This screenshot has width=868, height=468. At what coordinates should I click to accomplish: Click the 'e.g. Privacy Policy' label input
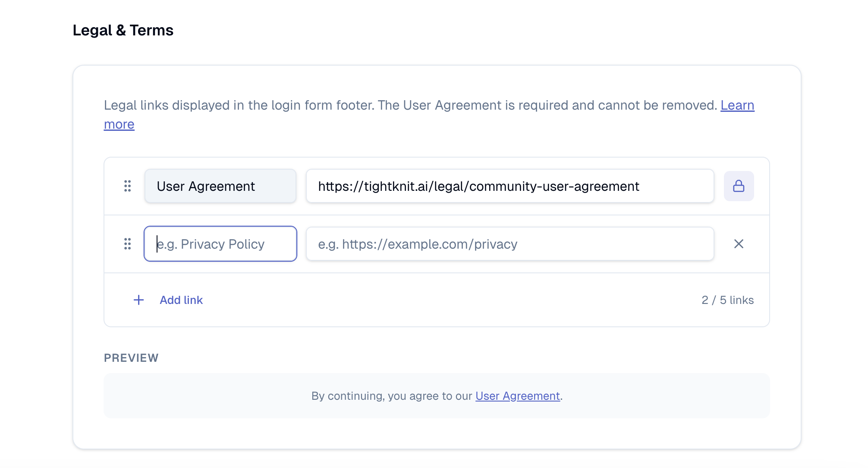[220, 244]
